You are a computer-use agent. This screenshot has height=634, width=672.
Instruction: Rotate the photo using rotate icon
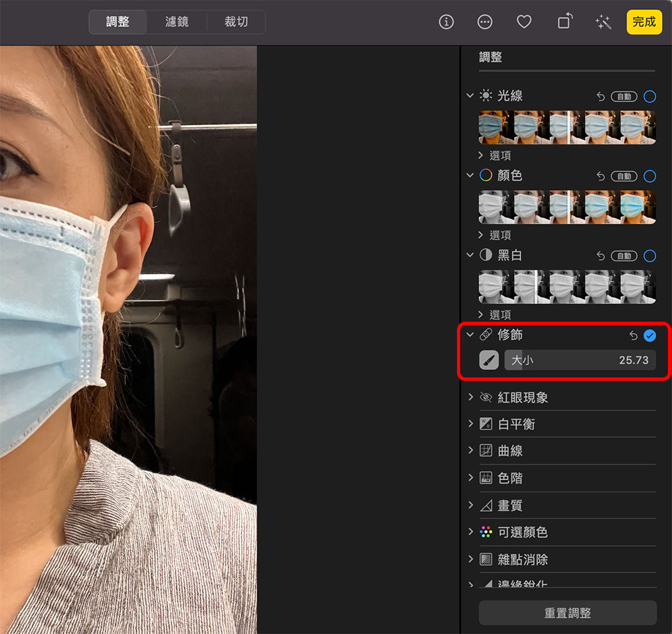[564, 22]
